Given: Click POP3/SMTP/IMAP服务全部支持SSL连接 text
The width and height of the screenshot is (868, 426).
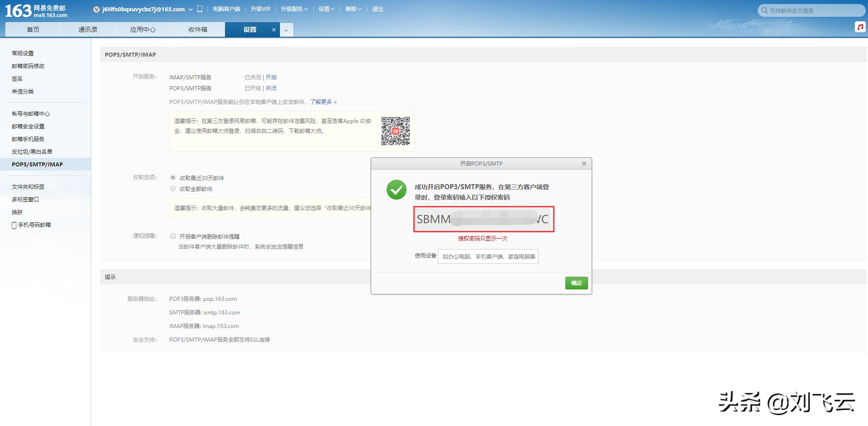Looking at the screenshot, I should [220, 340].
